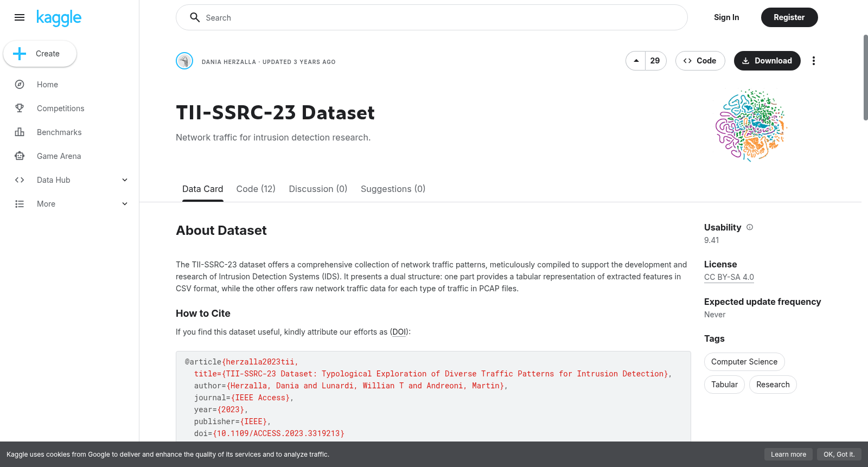Viewport: 868px width, 467px height.
Task: Click the Home compass icon
Action: (x=20, y=85)
